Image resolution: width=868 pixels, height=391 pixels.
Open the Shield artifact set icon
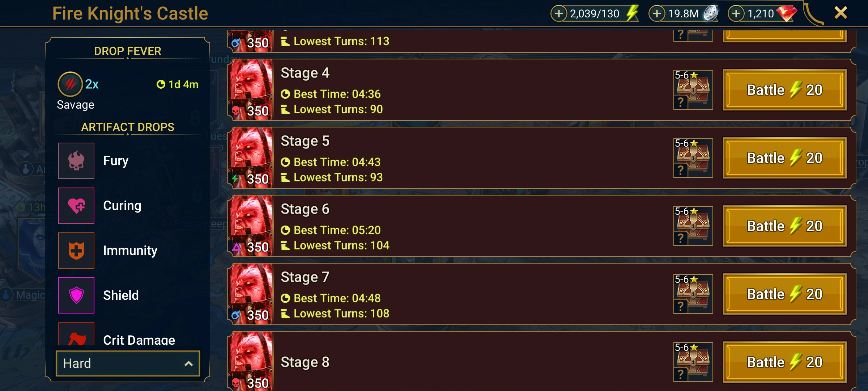(x=76, y=295)
